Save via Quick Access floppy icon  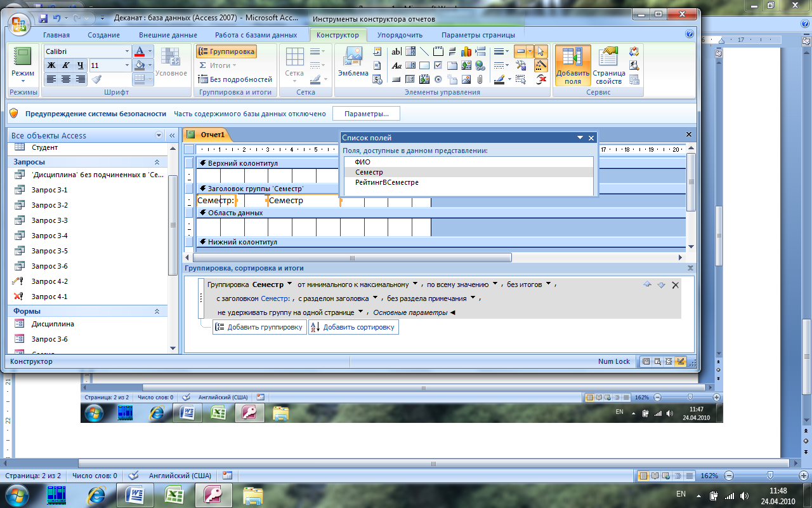43,18
